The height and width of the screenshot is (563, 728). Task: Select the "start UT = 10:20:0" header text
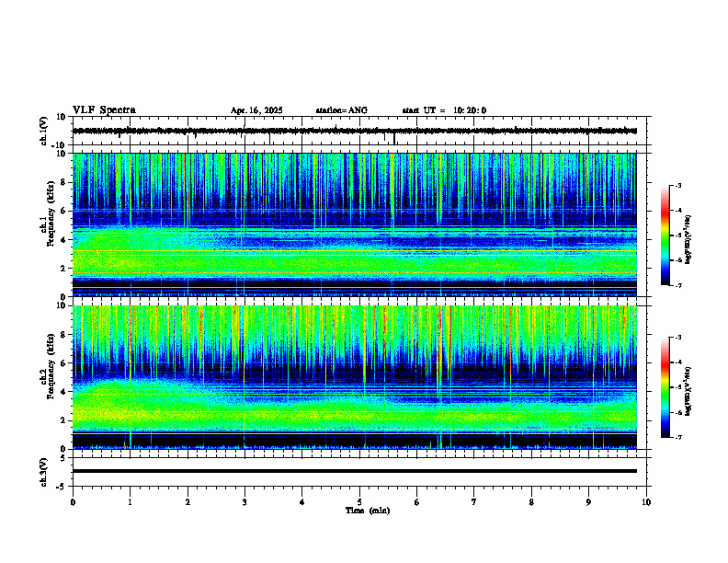tap(444, 110)
